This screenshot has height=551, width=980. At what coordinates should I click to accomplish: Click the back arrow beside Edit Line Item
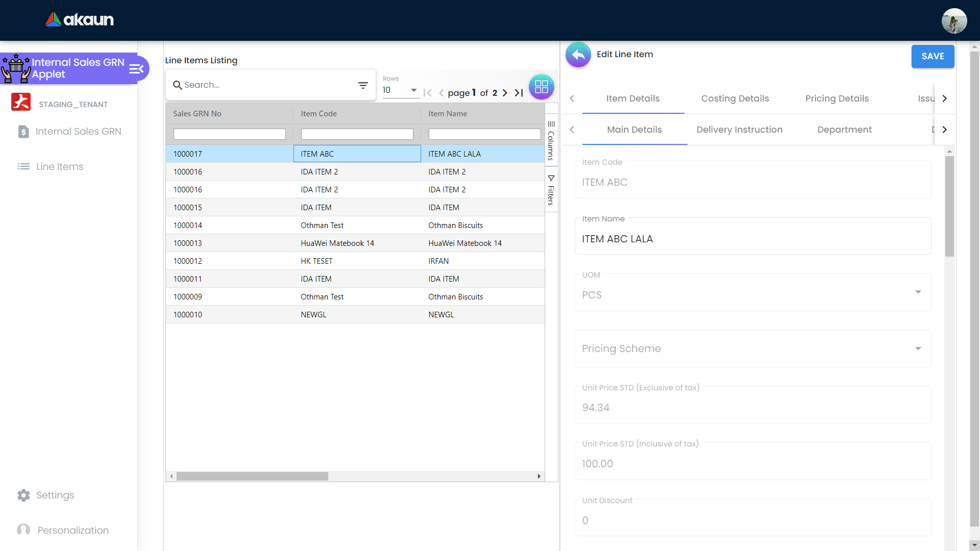pyautogui.click(x=578, y=55)
